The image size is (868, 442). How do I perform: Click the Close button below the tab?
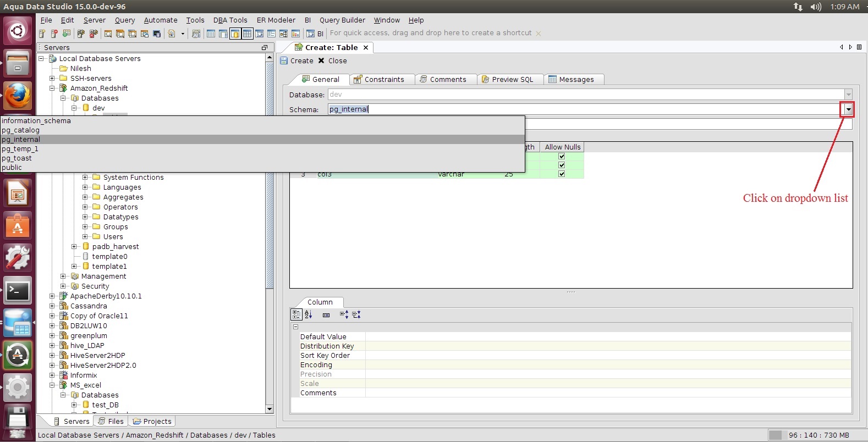pos(333,61)
